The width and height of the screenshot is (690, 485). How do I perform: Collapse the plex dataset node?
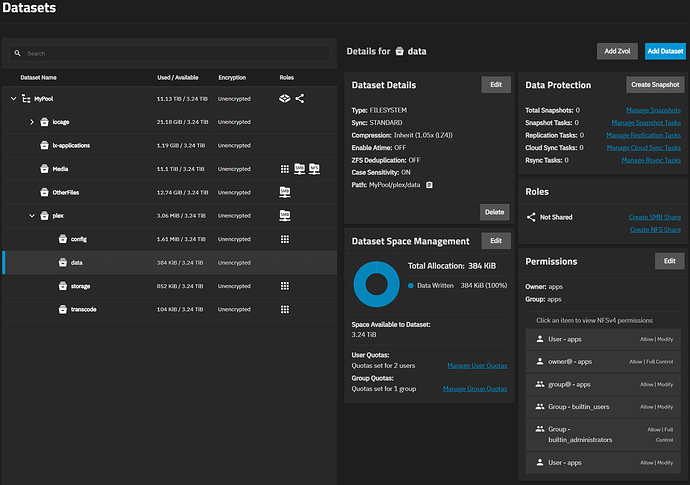tap(32, 216)
